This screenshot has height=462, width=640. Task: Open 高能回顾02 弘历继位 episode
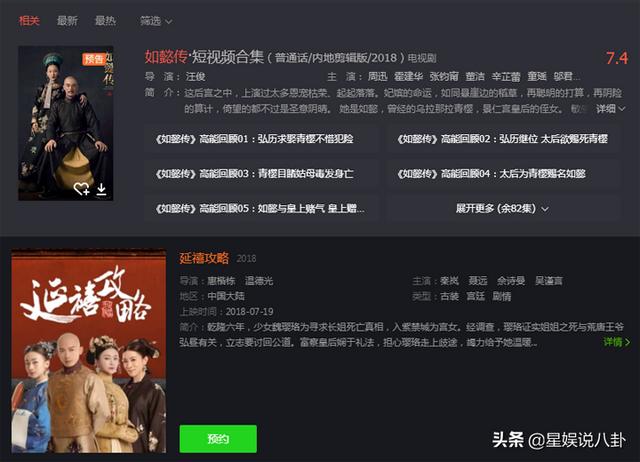(502, 139)
